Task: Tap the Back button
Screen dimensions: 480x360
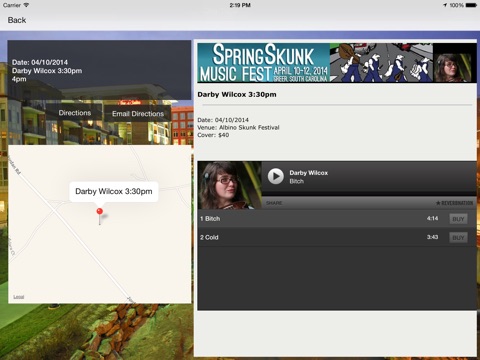Action: (x=17, y=20)
